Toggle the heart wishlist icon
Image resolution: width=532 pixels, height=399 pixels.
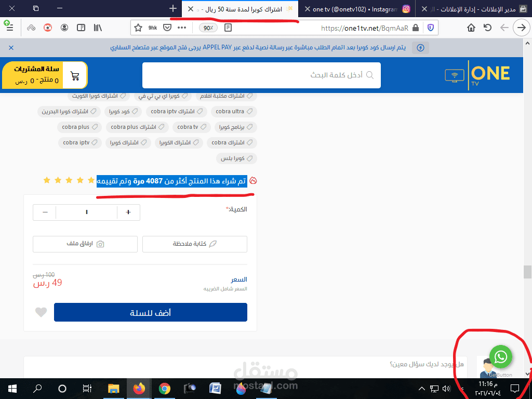tap(41, 312)
